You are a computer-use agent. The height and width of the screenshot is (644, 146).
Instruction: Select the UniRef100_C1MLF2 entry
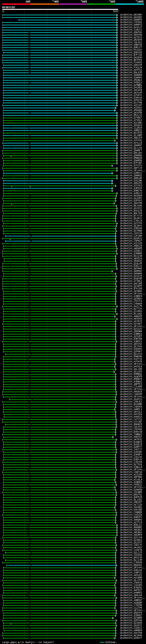coord(131,30)
